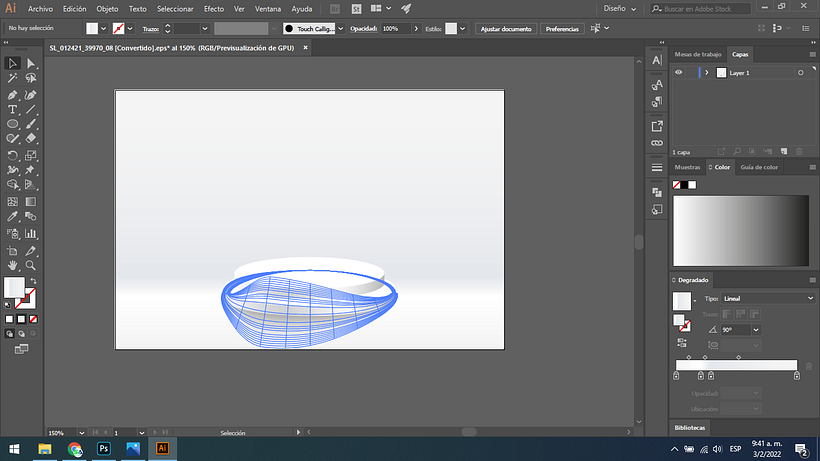
Task: Select the Magic Wand tool
Action: 13,78
